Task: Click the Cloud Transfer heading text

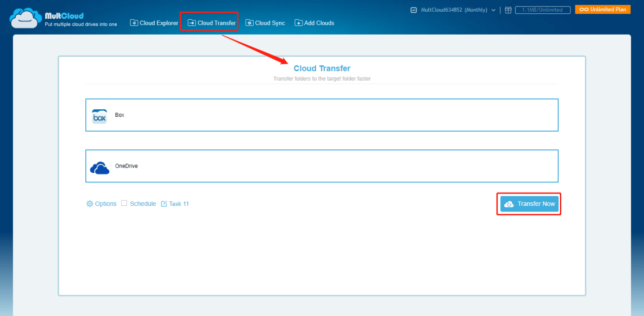Action: [x=322, y=69]
